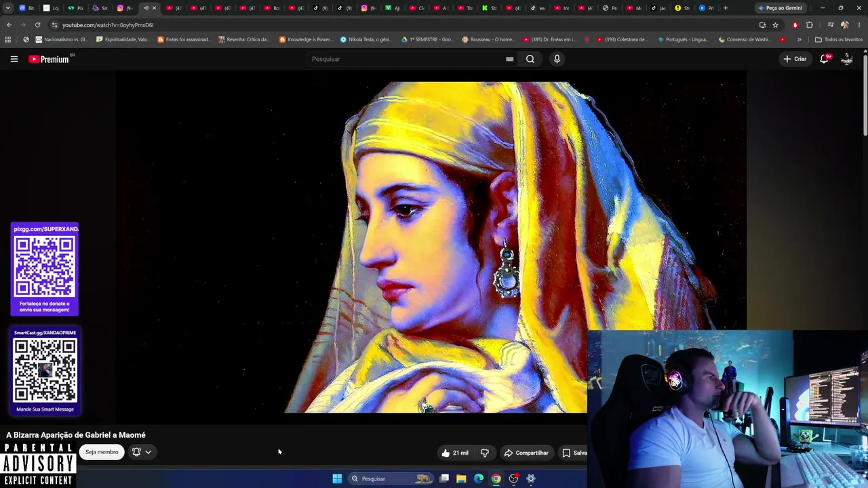
Task: Open a new browser tab
Action: (726, 8)
